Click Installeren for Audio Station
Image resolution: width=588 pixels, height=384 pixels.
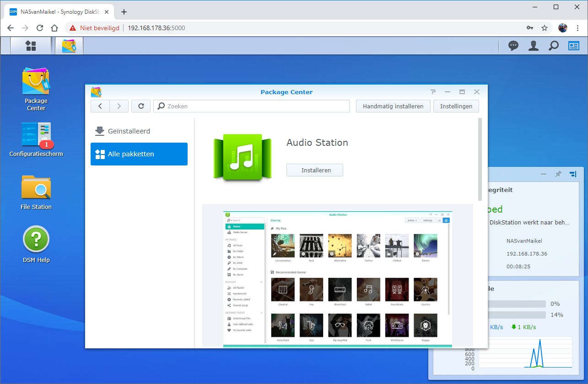[x=315, y=170]
